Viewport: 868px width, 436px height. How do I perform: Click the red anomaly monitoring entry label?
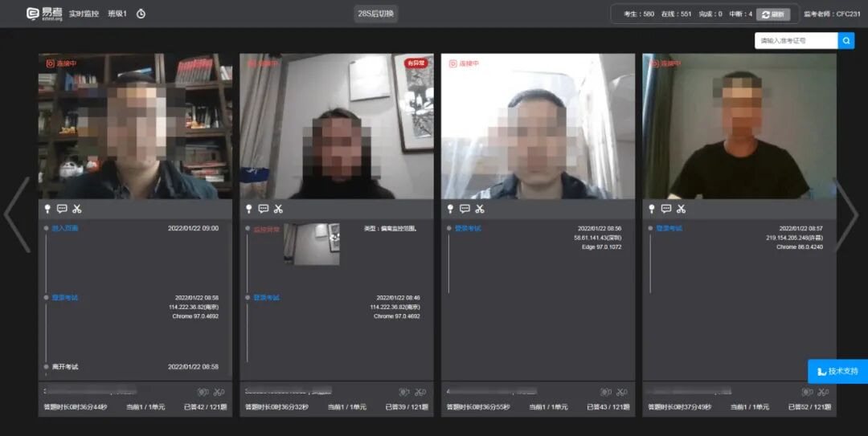tap(266, 229)
